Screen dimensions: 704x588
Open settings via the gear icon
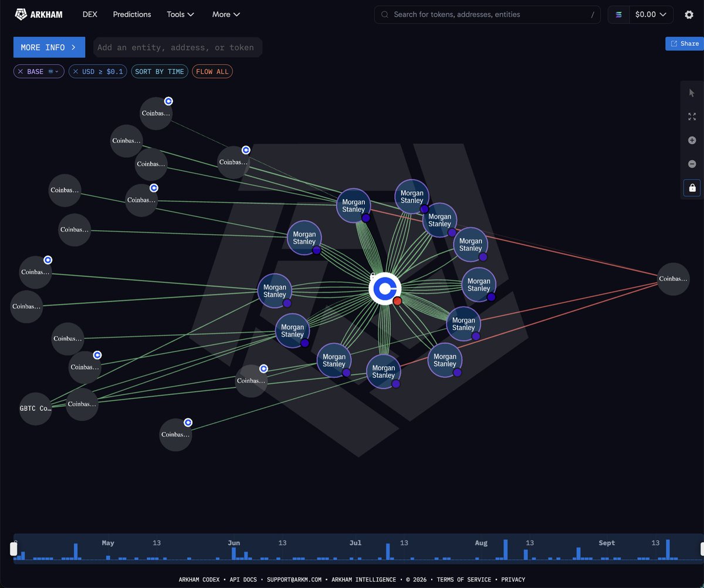[x=689, y=15]
